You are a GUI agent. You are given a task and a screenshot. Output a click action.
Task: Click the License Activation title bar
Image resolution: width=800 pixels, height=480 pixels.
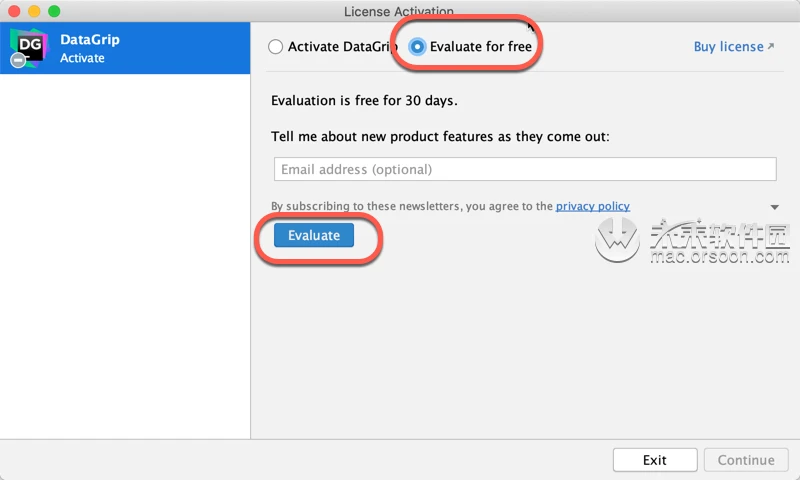pyautogui.click(x=398, y=11)
